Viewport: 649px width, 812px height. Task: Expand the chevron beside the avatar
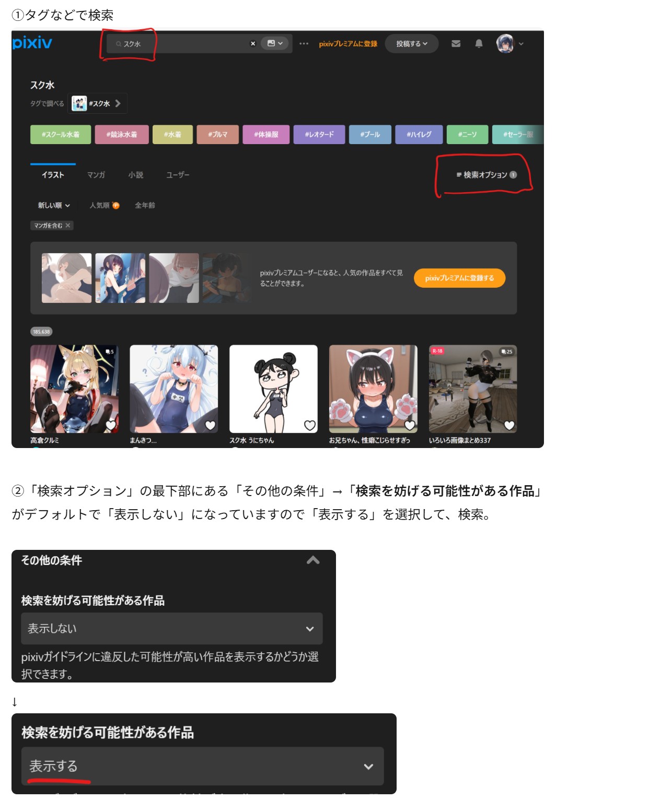(x=521, y=44)
